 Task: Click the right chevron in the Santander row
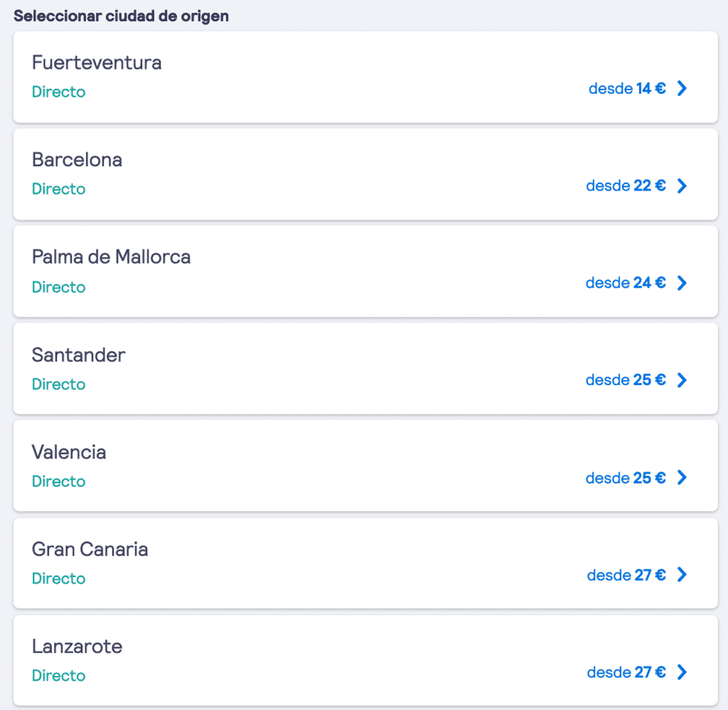pyautogui.click(x=682, y=380)
